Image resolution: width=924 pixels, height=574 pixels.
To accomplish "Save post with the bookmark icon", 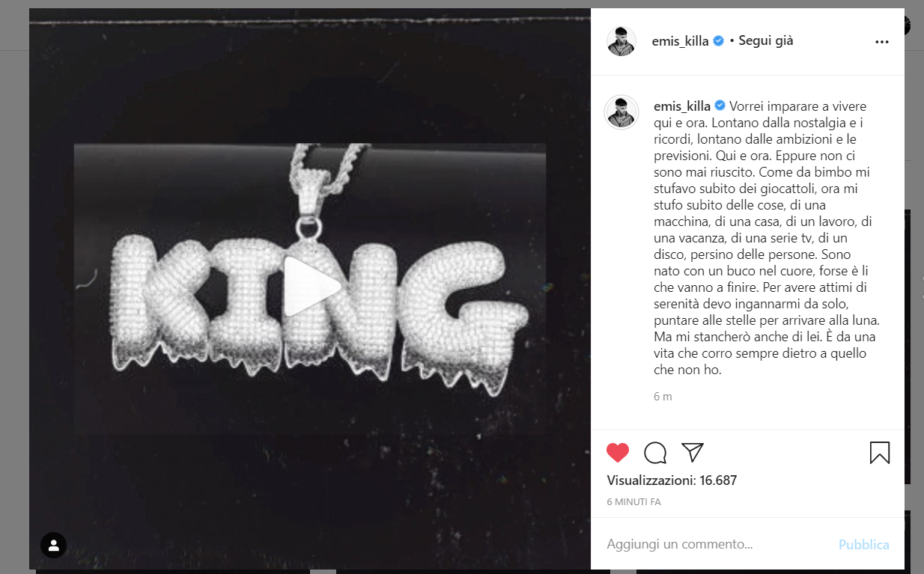I will (880, 453).
